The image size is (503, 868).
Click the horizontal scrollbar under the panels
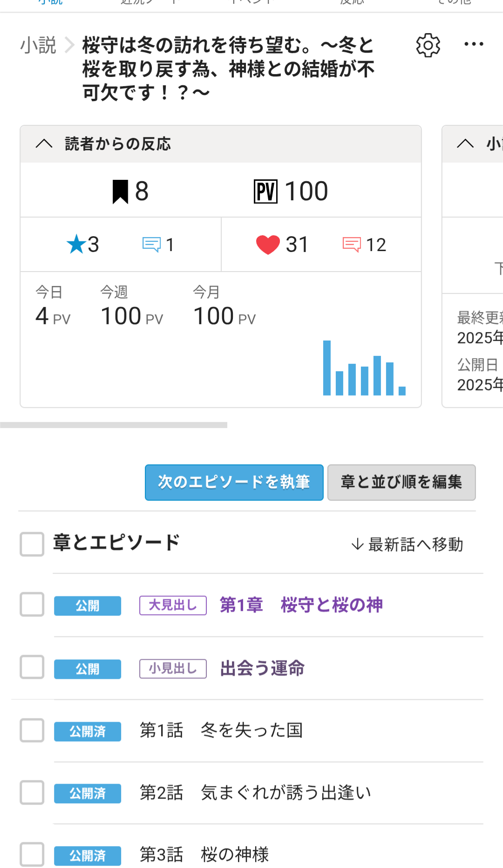point(114,425)
